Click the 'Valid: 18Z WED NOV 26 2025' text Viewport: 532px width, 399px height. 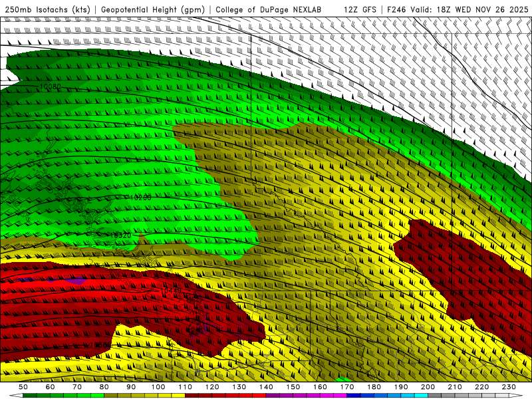[x=469, y=9]
